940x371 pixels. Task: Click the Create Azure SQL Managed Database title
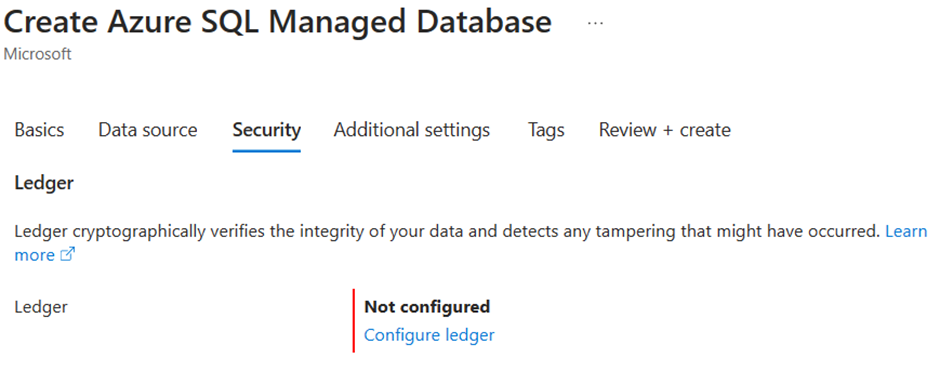point(278,22)
